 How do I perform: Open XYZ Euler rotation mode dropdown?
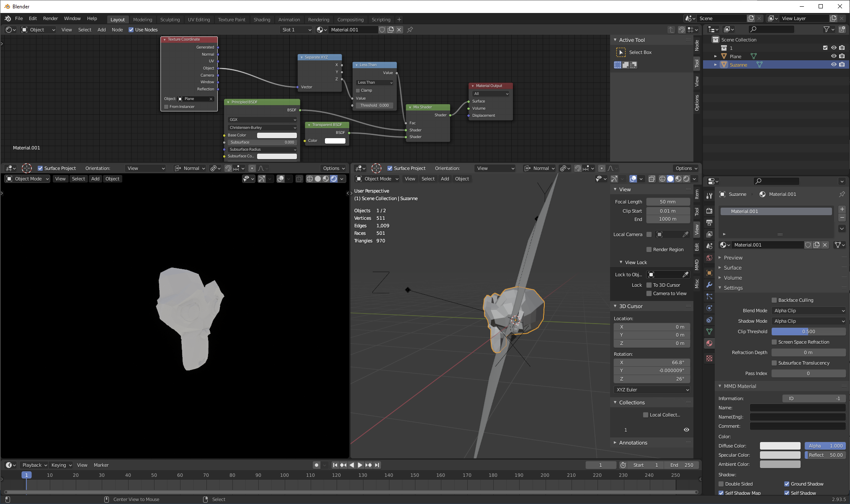point(652,390)
